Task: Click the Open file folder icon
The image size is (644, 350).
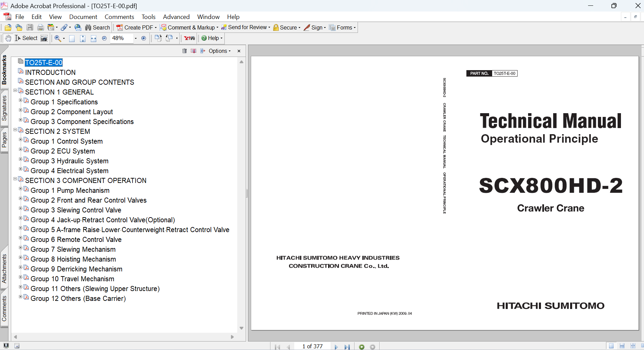Action: pyautogui.click(x=8, y=27)
